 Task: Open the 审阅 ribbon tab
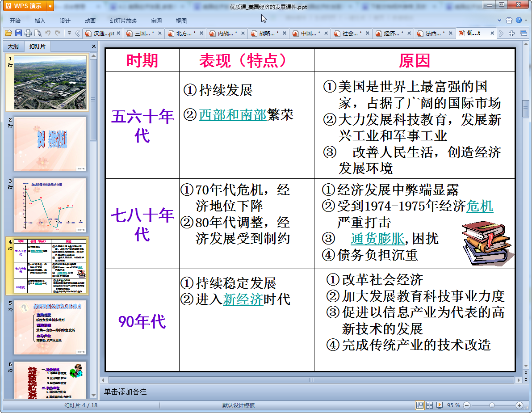(156, 21)
